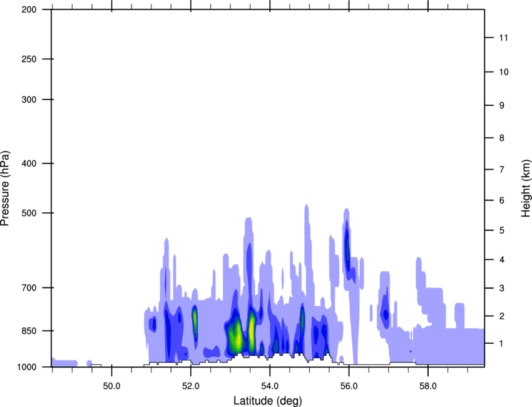The height and width of the screenshot is (407, 532).
Task: Pick the 7 km height label
Action: (501, 170)
